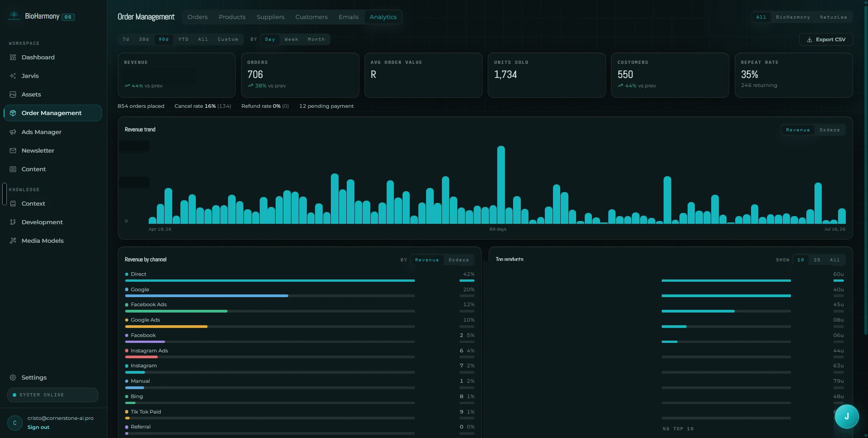
Task: Click the Dashboard grid icon in sidebar
Action: coord(13,58)
